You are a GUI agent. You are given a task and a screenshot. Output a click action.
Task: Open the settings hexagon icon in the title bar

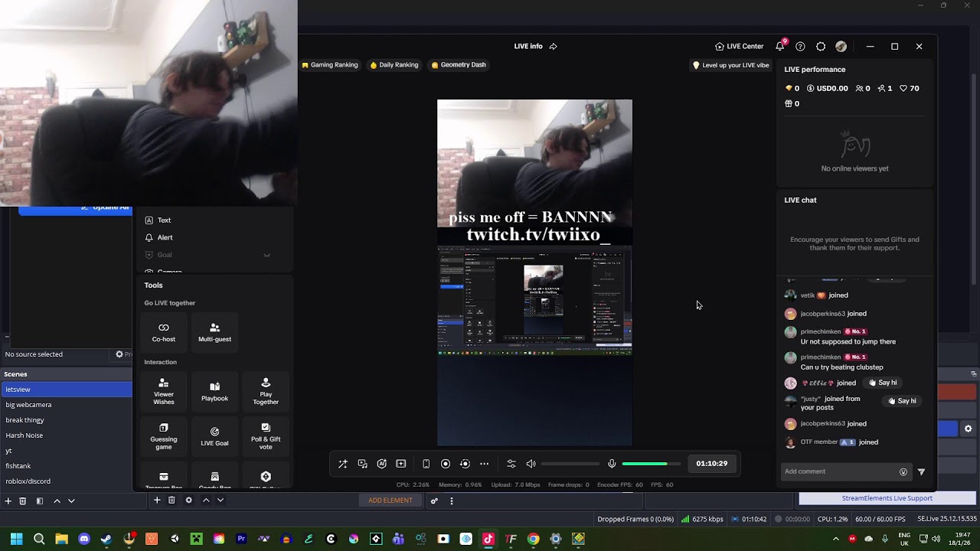[821, 46]
